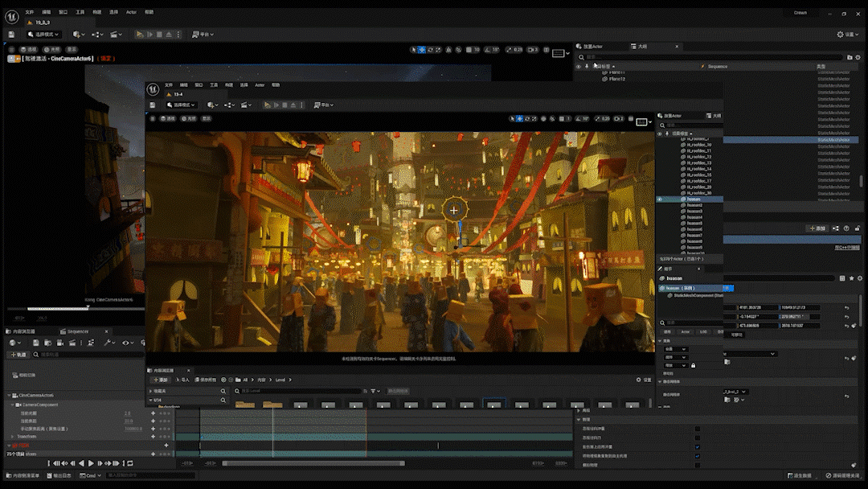868x489 pixels.
Task: Open viewport layout dropdown in front viewport
Action: pos(643,121)
